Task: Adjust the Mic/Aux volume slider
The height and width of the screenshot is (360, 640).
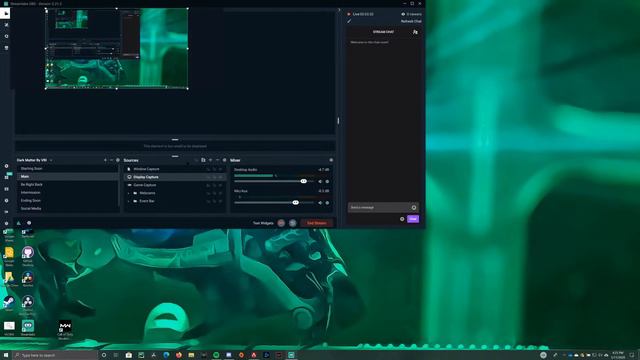Action: point(296,202)
